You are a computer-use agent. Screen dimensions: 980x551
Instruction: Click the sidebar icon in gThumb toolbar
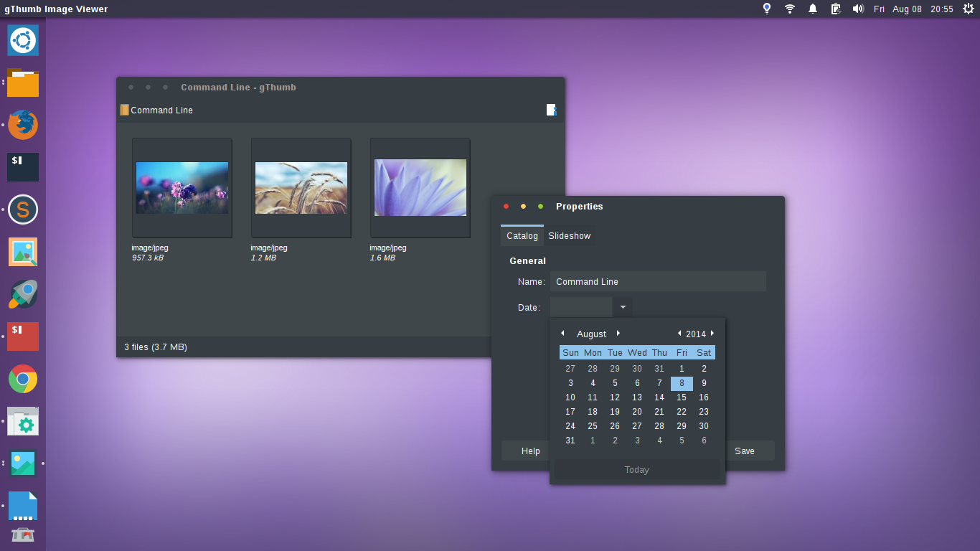551,110
